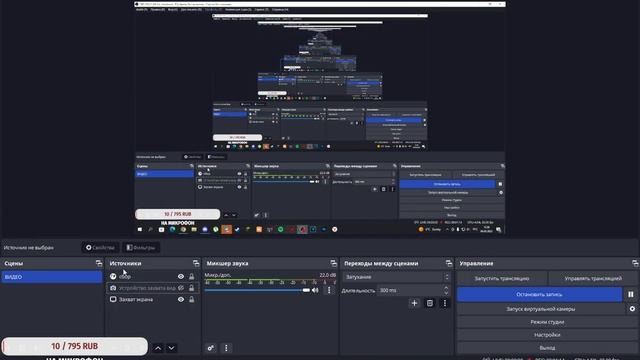Click the Микр./доп. audio level meter

tap(270, 281)
